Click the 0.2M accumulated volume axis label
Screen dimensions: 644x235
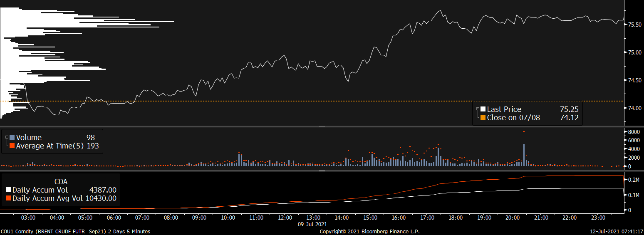[634, 180]
